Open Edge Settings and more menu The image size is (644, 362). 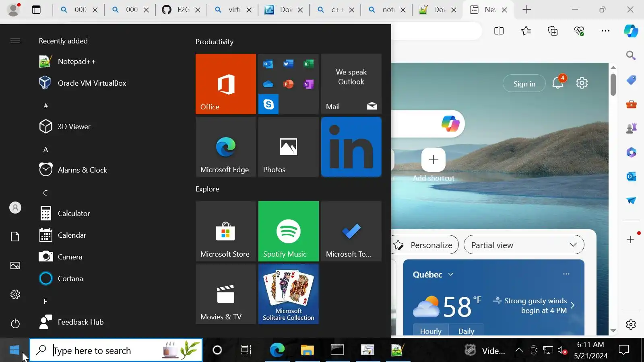tap(605, 31)
